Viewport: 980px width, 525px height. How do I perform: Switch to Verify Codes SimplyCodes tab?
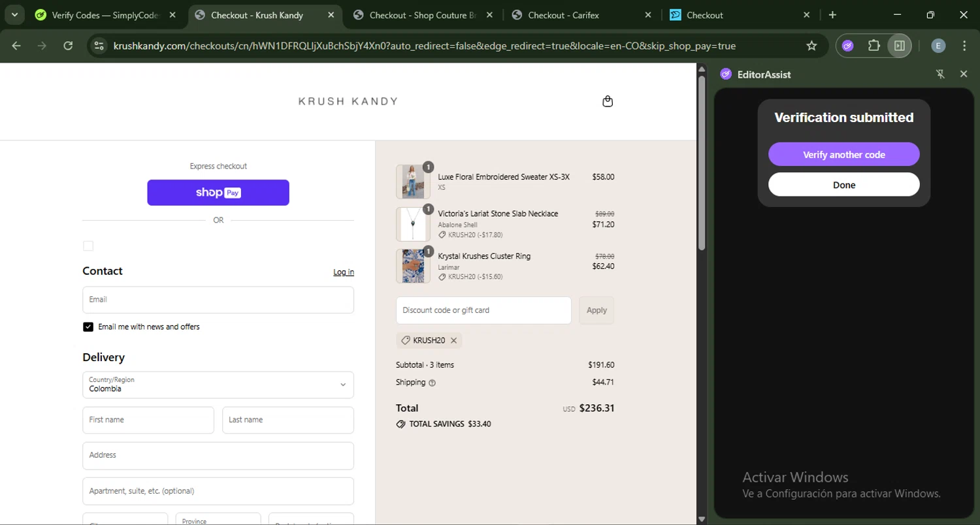(106, 15)
